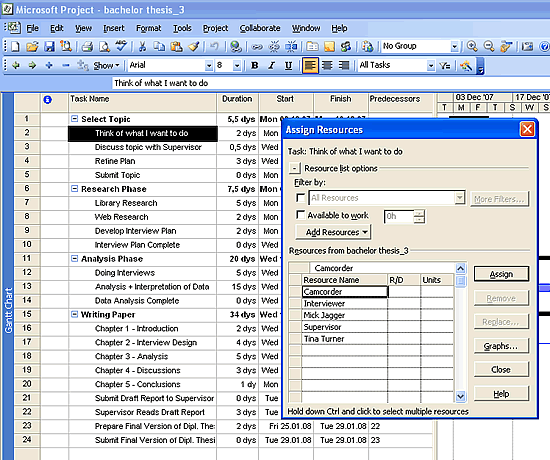Outdent the task with the left green arrow
Viewport: 550px width, 460px height.
click(15, 65)
